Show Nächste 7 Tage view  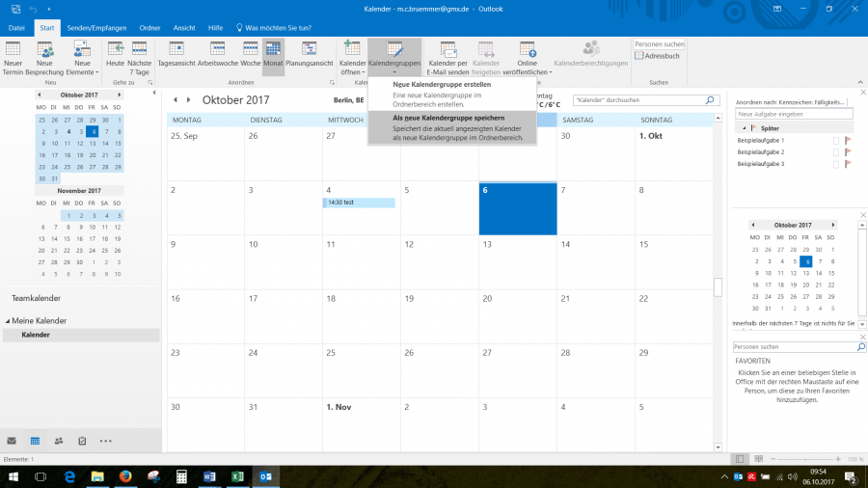tap(139, 58)
